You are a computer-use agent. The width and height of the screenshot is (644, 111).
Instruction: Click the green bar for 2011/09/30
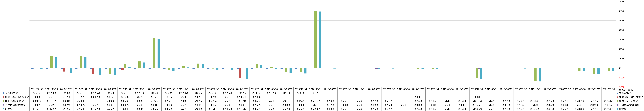click(x=52, y=62)
